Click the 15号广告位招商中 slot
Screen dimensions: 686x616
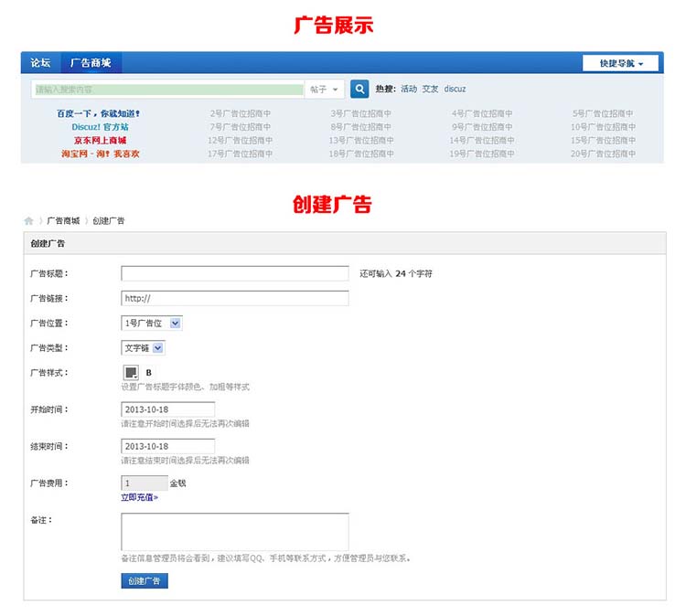603,141
